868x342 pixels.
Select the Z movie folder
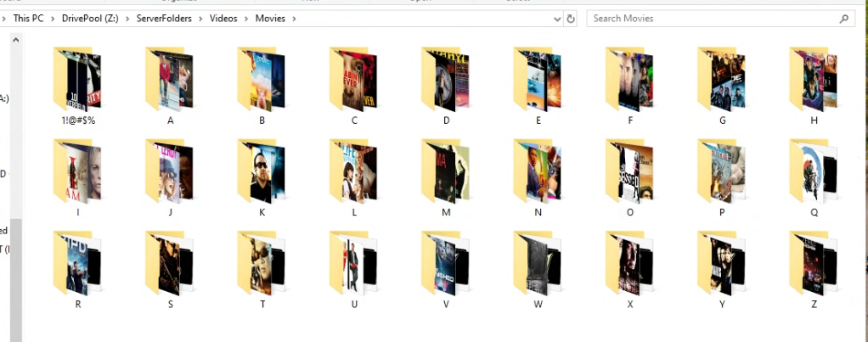tap(813, 263)
